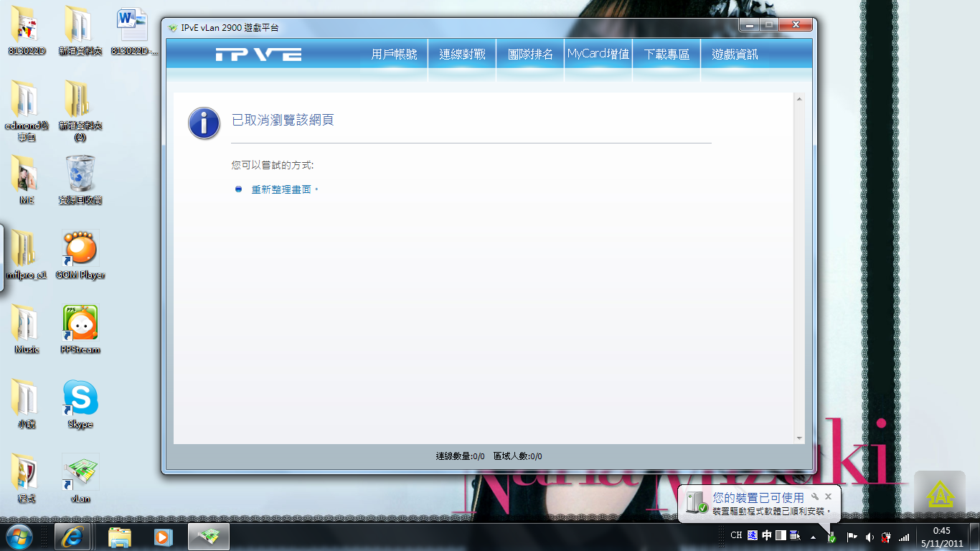The height and width of the screenshot is (551, 980).
Task: Open the 遊戲資訊 tab
Action: (x=735, y=55)
